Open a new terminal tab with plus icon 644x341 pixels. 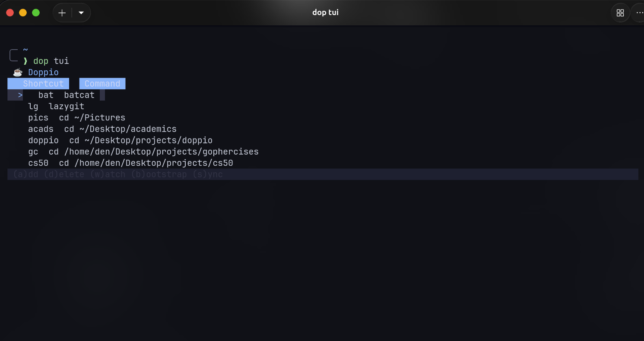click(x=62, y=13)
